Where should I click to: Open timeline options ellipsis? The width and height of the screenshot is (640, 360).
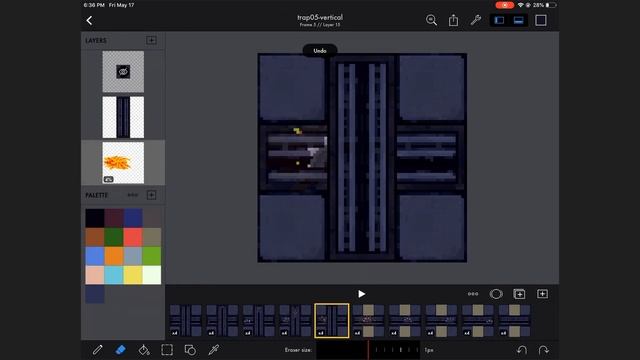pos(473,294)
